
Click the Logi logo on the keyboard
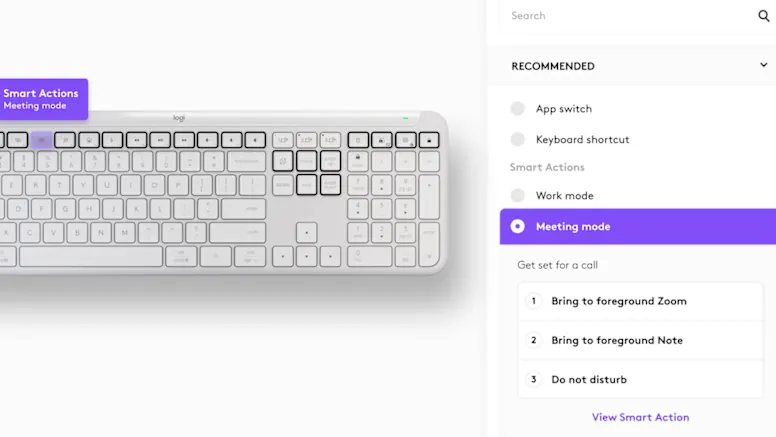[x=179, y=118]
